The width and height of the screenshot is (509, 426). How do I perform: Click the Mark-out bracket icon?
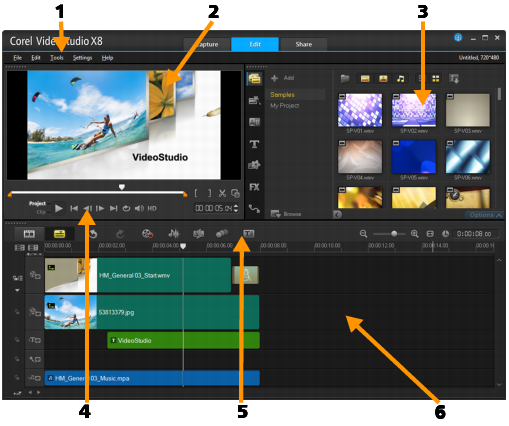coord(209,193)
